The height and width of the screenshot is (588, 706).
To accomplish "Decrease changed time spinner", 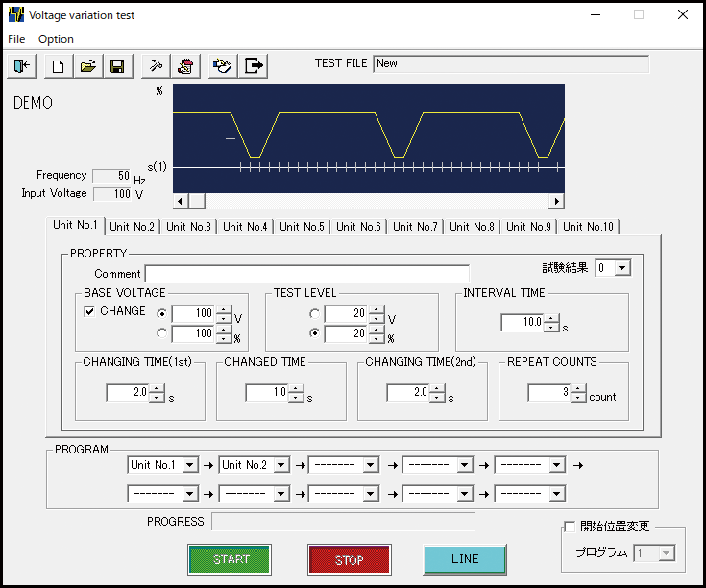I will pos(296,397).
